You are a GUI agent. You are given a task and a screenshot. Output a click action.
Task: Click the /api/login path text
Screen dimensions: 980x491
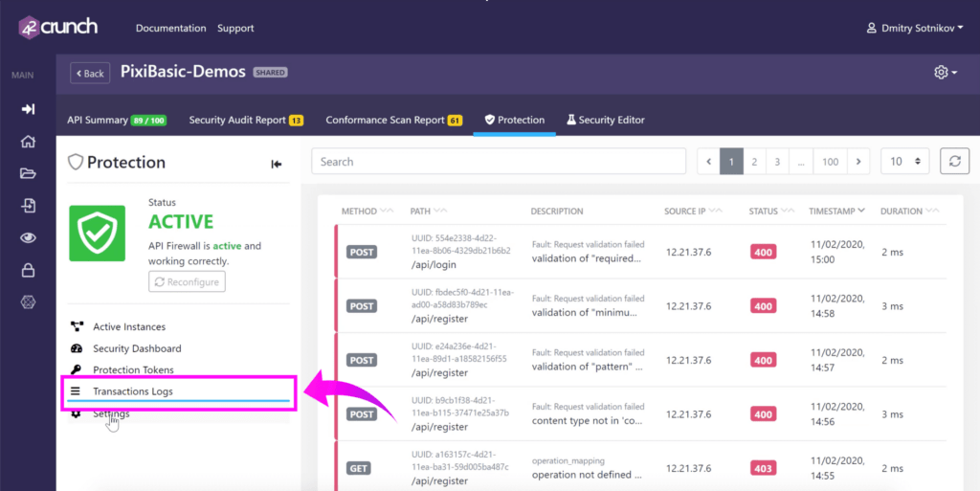point(434,265)
